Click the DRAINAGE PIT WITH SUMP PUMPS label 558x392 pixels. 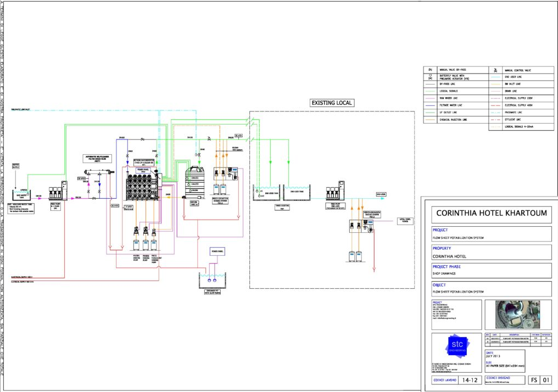pyautogui.click(x=213, y=292)
